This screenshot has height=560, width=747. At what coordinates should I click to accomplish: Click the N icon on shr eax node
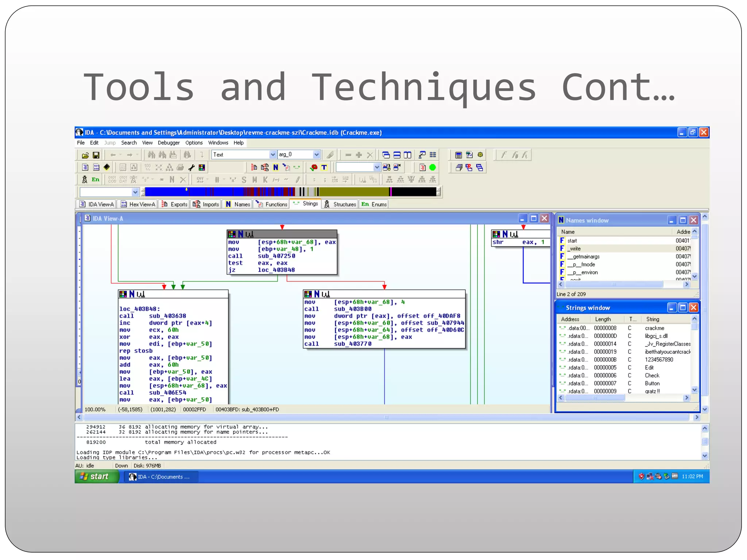click(x=505, y=234)
